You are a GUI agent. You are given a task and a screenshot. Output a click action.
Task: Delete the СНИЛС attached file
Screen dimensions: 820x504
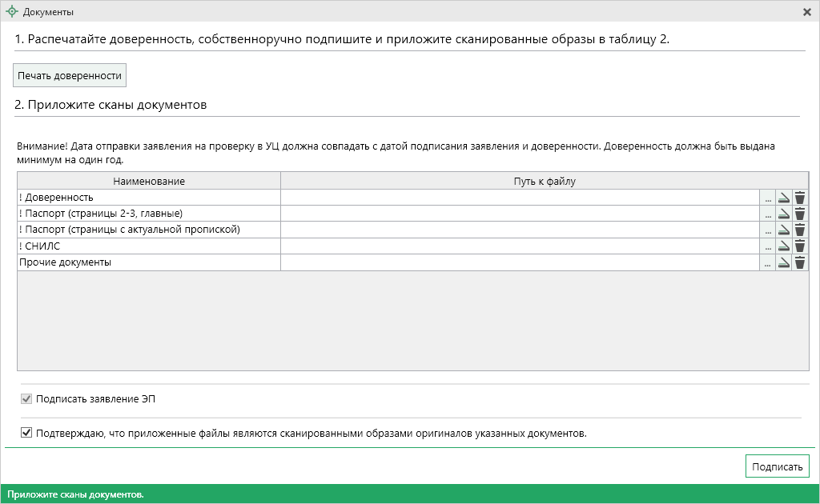pos(800,246)
